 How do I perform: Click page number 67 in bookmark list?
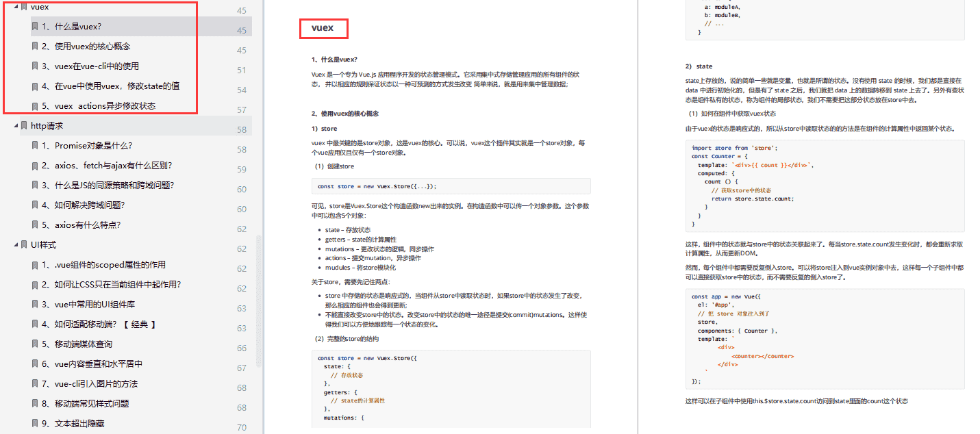click(x=242, y=368)
